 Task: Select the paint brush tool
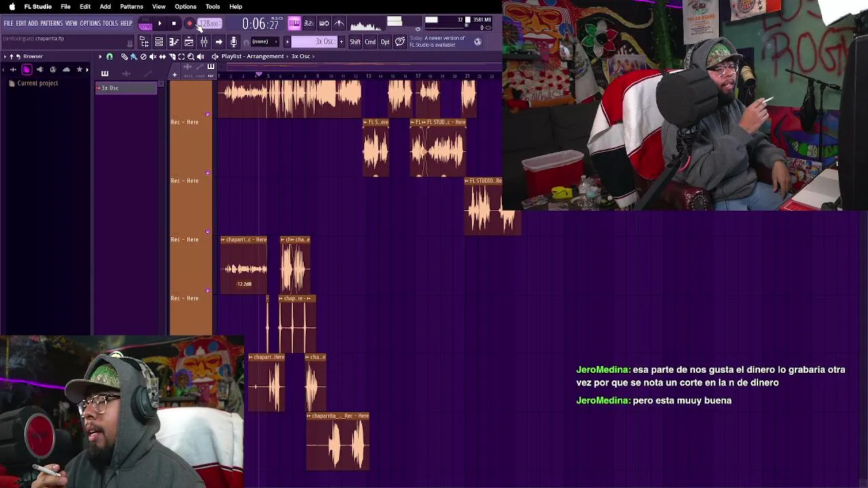[x=134, y=56]
